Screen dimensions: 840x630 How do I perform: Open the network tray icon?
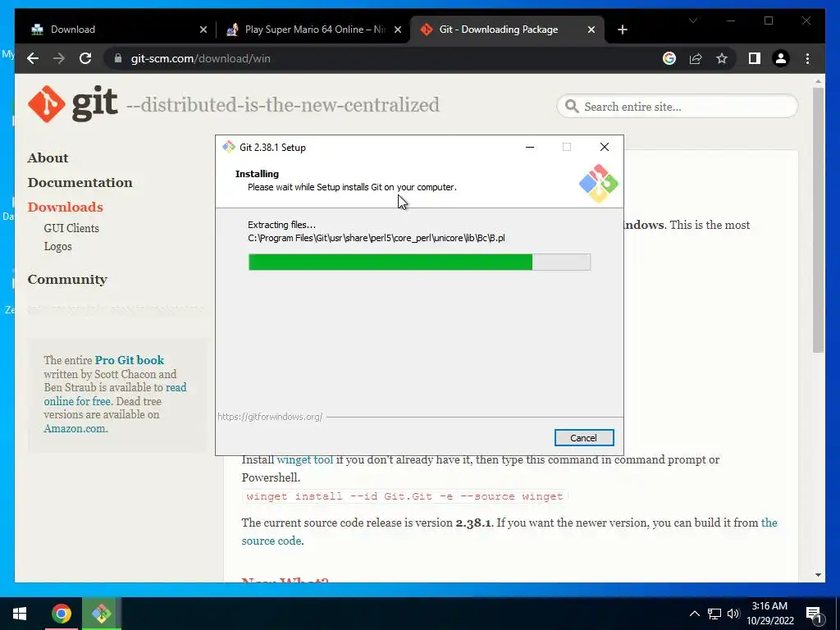[x=714, y=614]
